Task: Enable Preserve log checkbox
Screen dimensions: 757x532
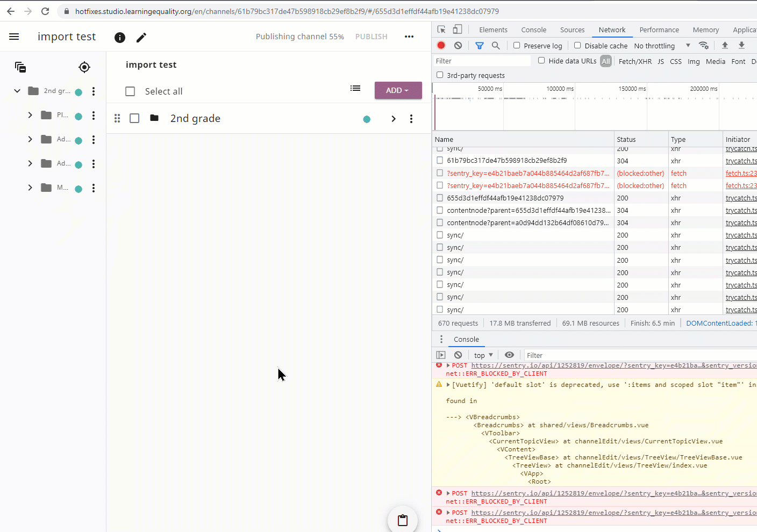Action: (517, 46)
